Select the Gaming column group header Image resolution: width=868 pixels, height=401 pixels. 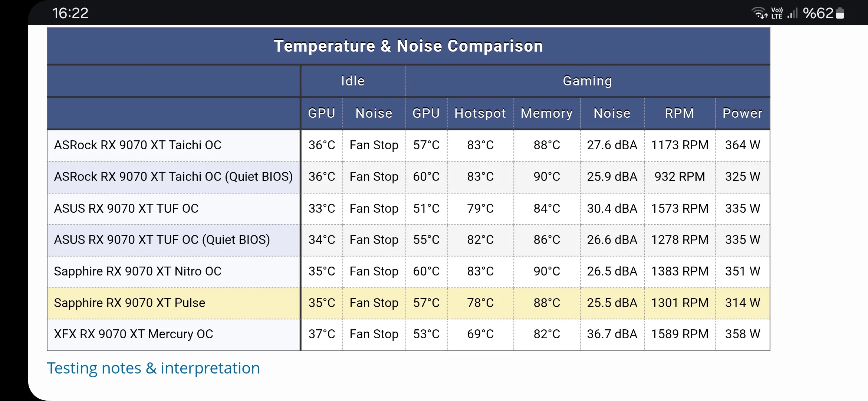(x=587, y=81)
